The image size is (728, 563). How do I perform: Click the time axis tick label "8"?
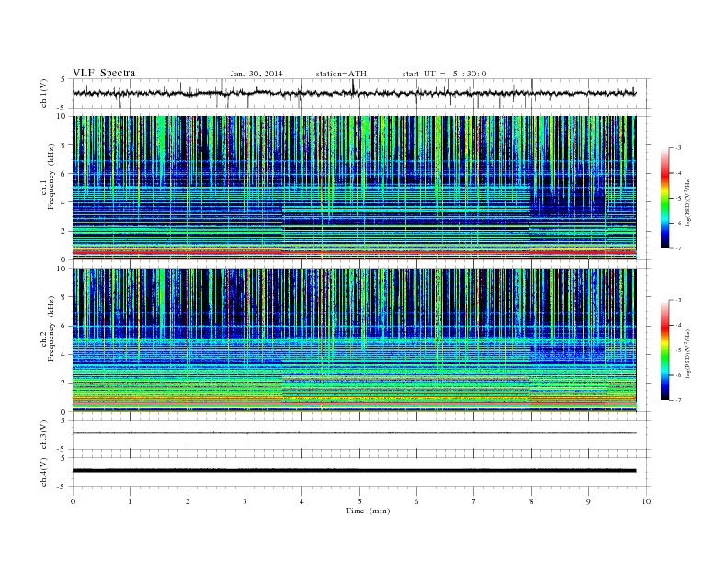coord(531,501)
